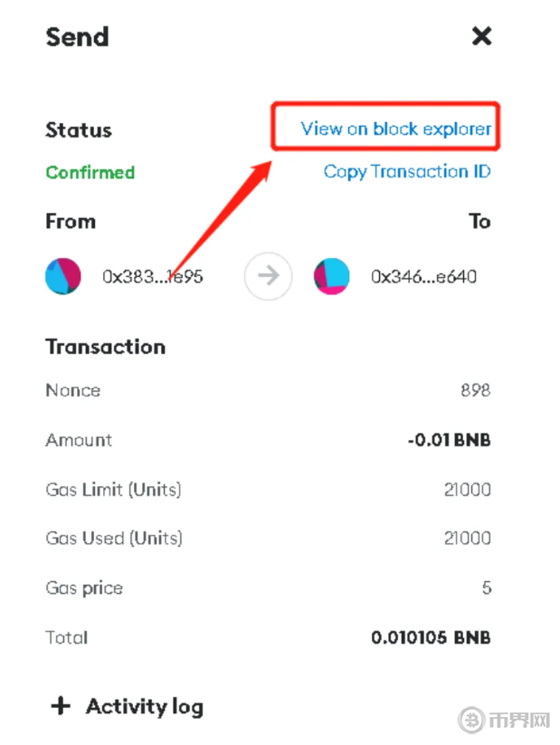The width and height of the screenshot is (560, 745).
Task: Select the recipient address 0x346...e640
Action: pyautogui.click(x=423, y=277)
